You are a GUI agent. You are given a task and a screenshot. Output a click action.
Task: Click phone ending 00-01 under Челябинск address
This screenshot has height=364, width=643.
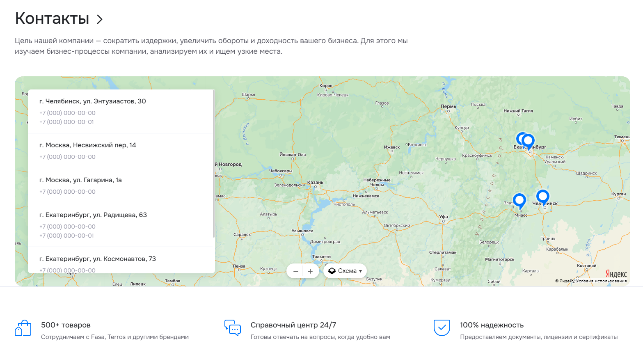(66, 122)
